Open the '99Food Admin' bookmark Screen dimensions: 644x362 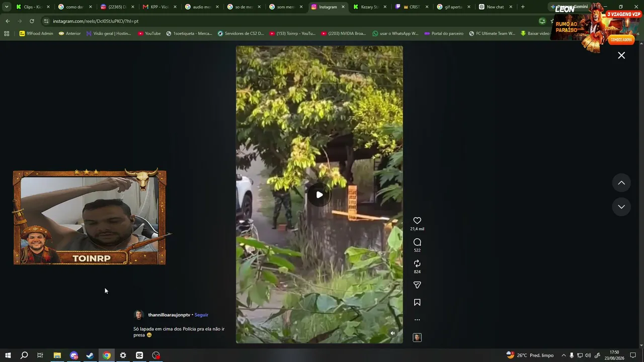[36, 34]
